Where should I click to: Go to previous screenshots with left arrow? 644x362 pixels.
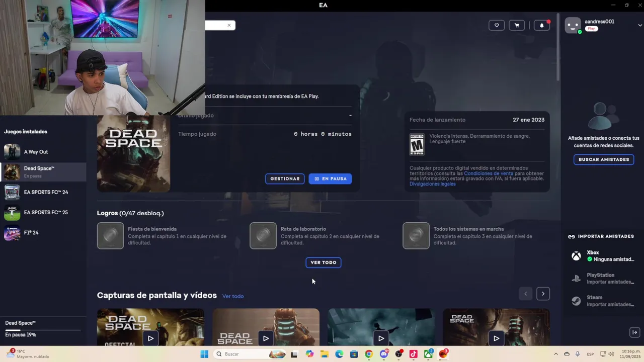coord(525,294)
